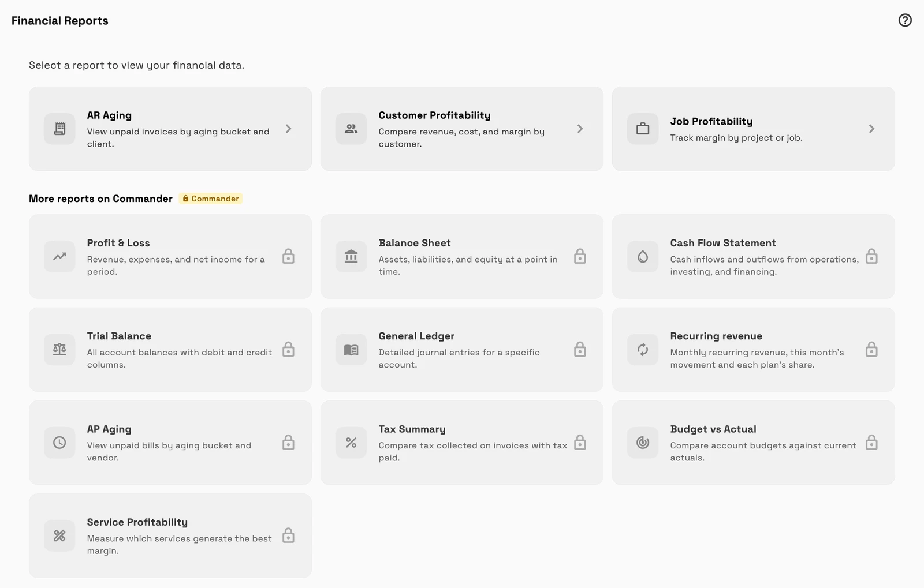Click the lock icon on Profit & Loss

pyautogui.click(x=288, y=256)
